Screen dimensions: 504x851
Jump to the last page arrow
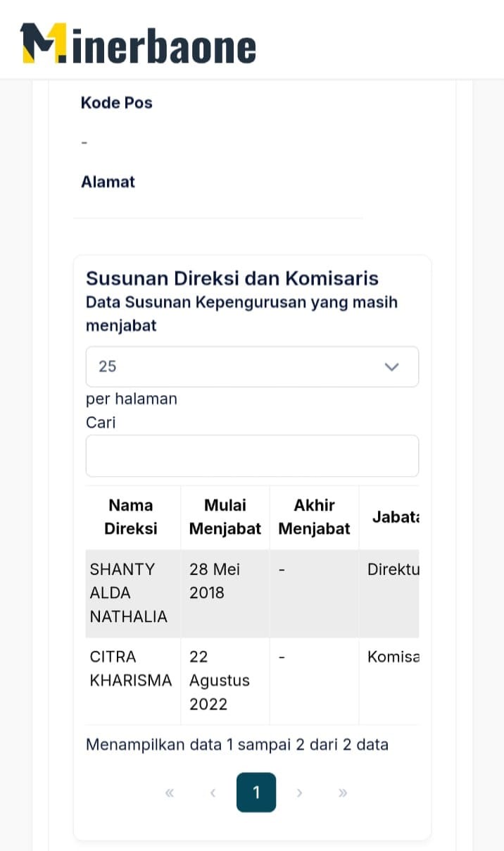click(343, 793)
